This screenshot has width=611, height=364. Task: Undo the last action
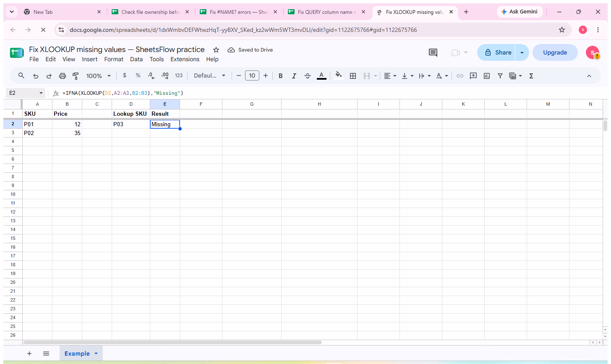click(x=36, y=76)
